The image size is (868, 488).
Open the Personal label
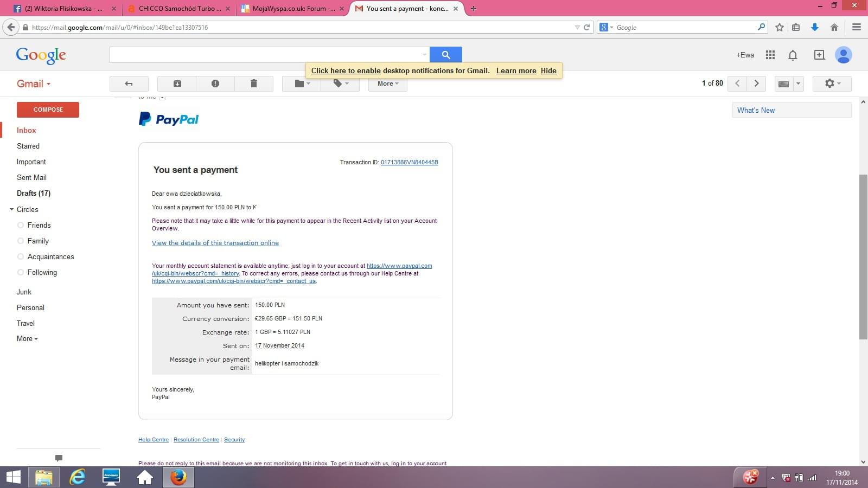coord(30,307)
